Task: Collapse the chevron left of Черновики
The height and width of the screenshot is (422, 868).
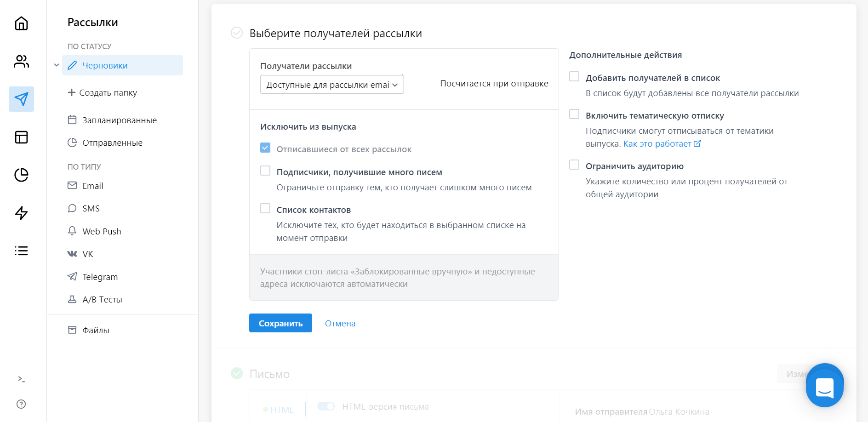Action: [57, 65]
